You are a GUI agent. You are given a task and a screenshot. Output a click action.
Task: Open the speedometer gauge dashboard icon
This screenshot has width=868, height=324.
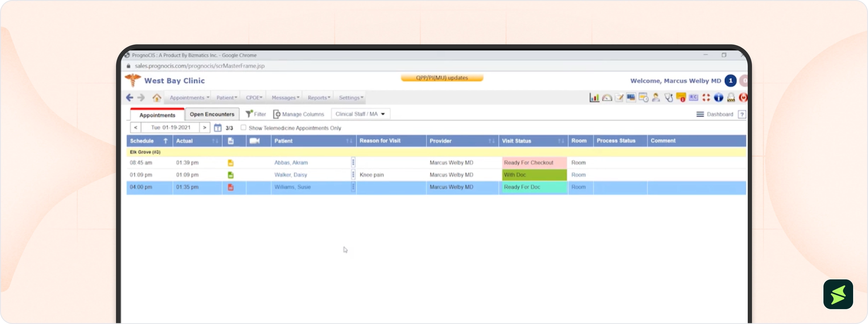(x=607, y=98)
